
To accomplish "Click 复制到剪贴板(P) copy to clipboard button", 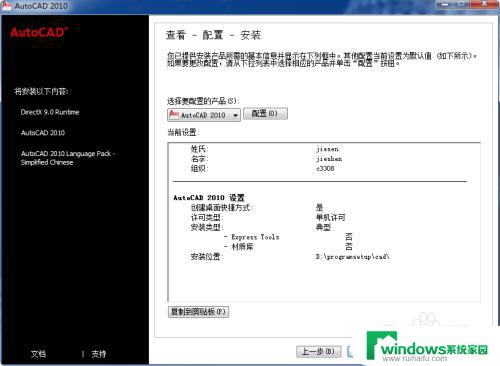I will click(x=198, y=312).
